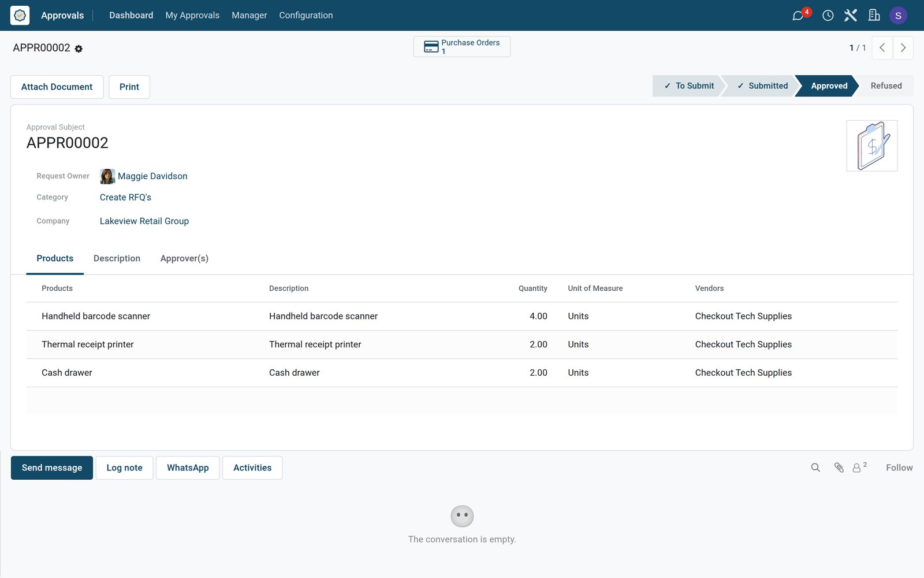Viewport: 924px width, 578px height.
Task: Click Handheld barcode scanner description cell
Action: (323, 316)
